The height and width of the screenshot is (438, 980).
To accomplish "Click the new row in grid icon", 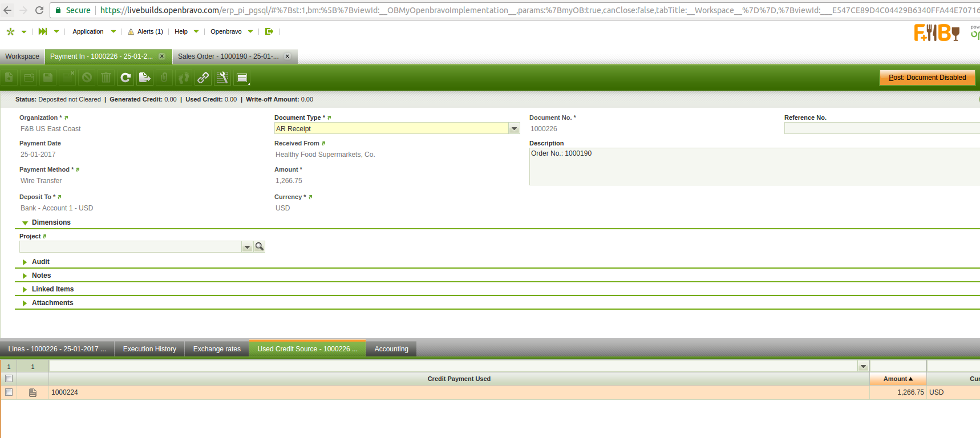I will click(29, 78).
